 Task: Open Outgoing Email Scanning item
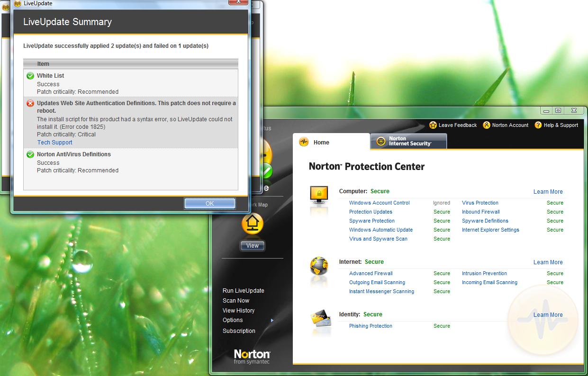point(377,282)
